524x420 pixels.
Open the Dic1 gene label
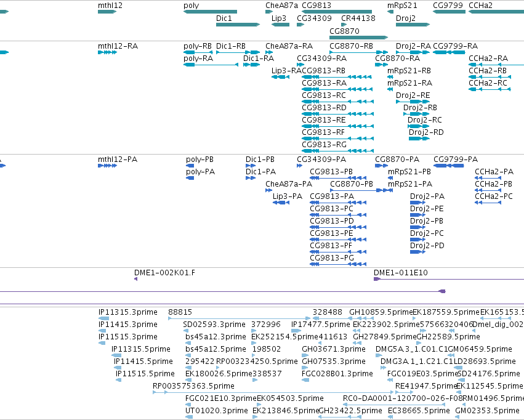pos(224,18)
